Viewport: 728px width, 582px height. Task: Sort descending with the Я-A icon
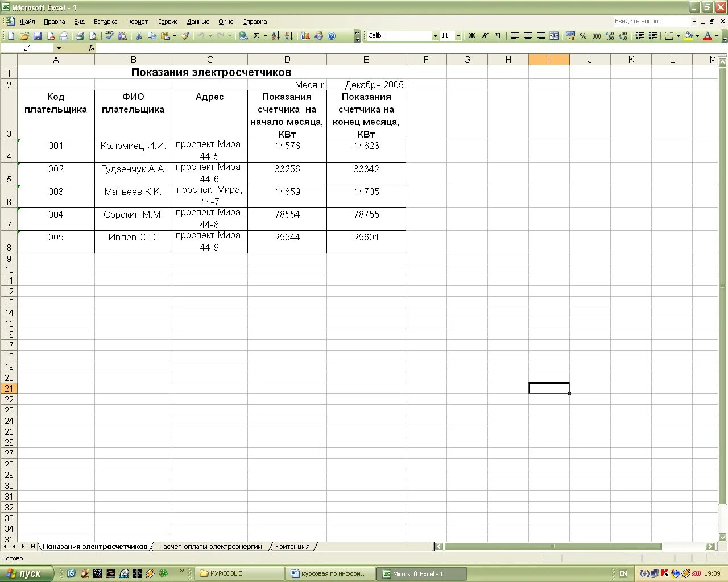coord(289,36)
